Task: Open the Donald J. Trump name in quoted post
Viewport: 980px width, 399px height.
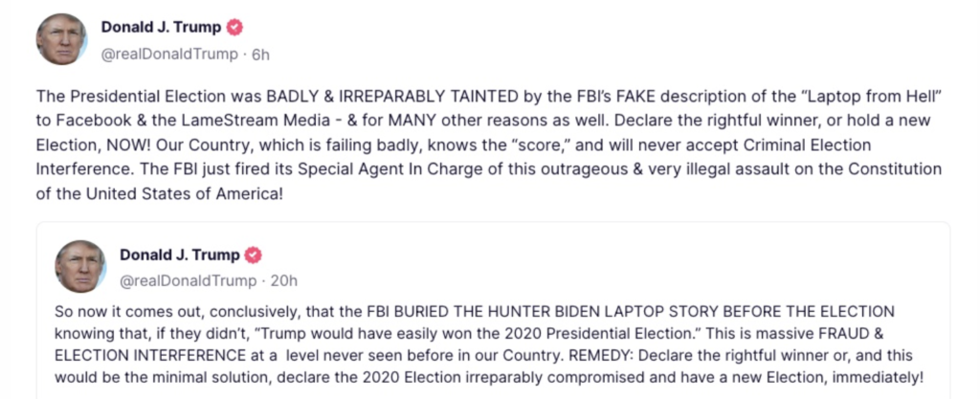Action: coord(180,255)
